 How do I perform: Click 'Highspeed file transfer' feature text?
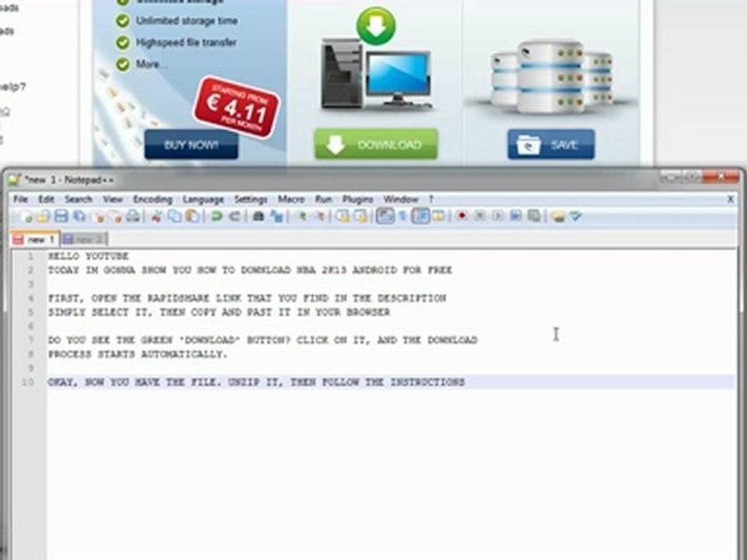tap(186, 42)
